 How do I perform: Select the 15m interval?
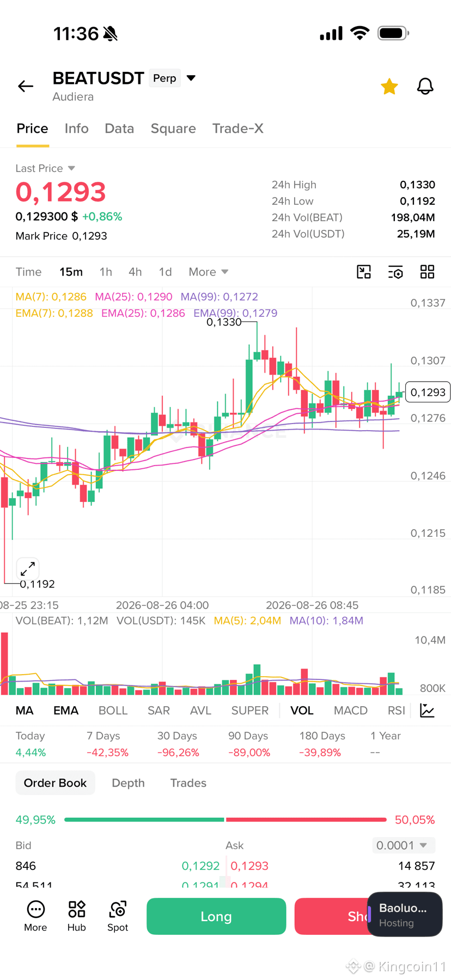[x=71, y=272]
